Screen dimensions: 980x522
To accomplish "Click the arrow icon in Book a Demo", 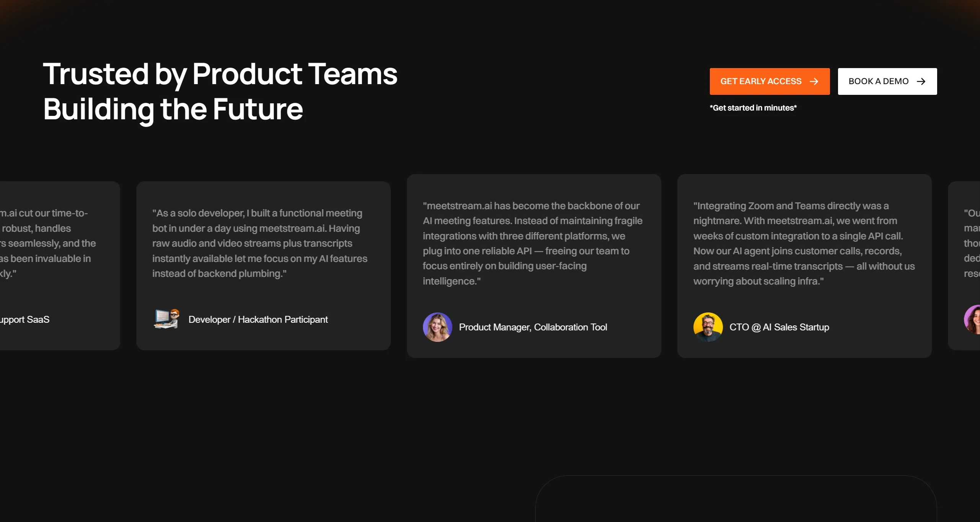I will (x=921, y=81).
